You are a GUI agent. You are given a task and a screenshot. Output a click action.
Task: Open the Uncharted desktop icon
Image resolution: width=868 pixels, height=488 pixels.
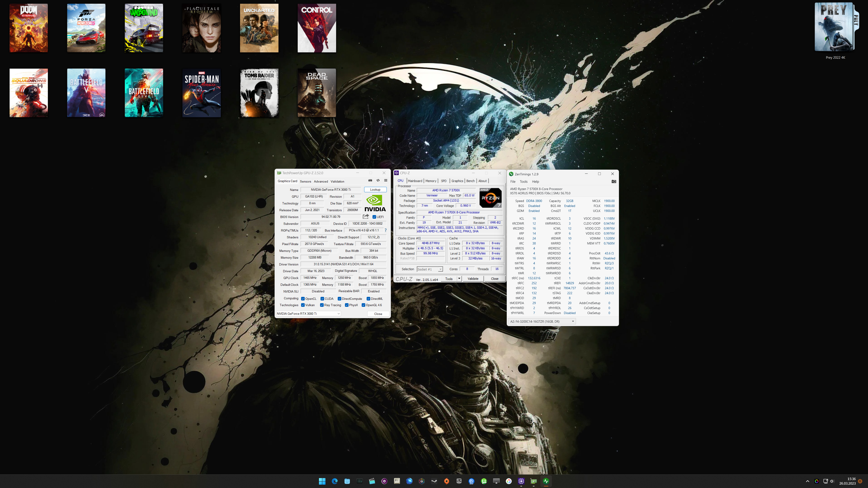pyautogui.click(x=259, y=28)
